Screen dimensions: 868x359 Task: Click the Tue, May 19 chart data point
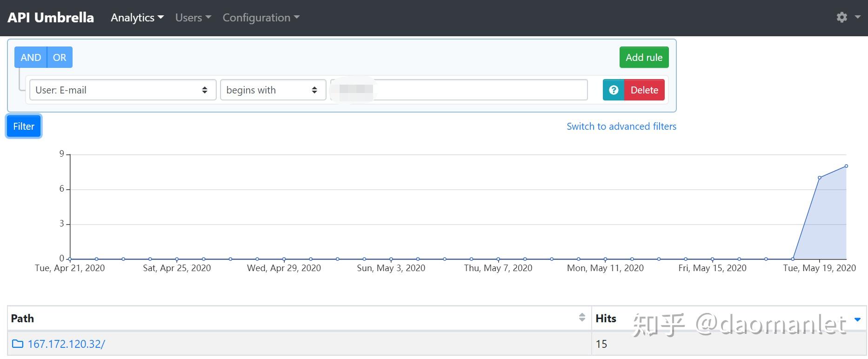[x=820, y=178]
